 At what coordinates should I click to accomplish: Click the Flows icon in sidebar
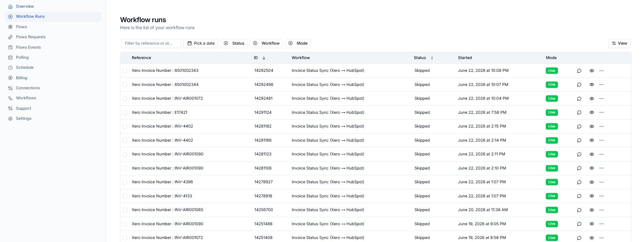[x=10, y=27]
